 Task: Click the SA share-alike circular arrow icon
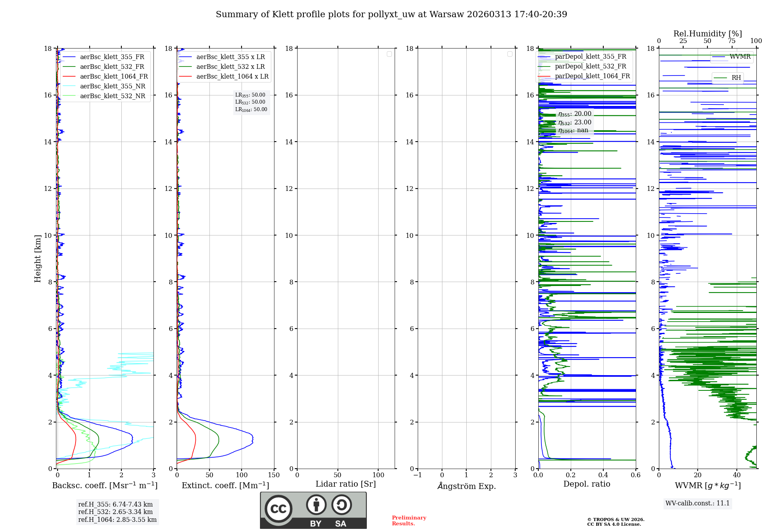[341, 505]
